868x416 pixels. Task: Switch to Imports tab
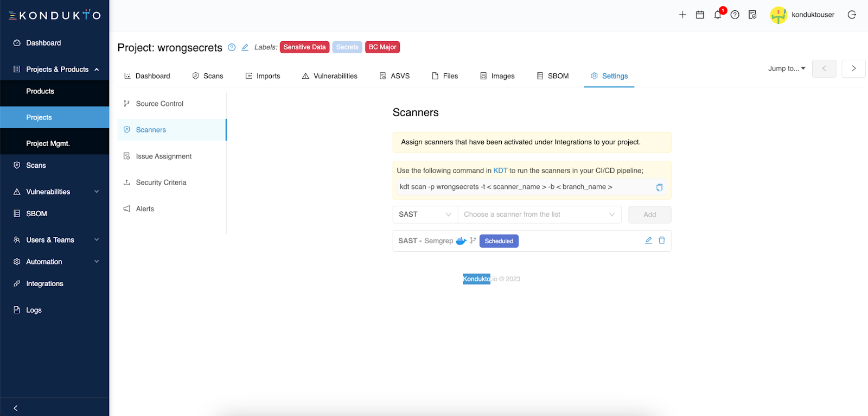coord(263,76)
